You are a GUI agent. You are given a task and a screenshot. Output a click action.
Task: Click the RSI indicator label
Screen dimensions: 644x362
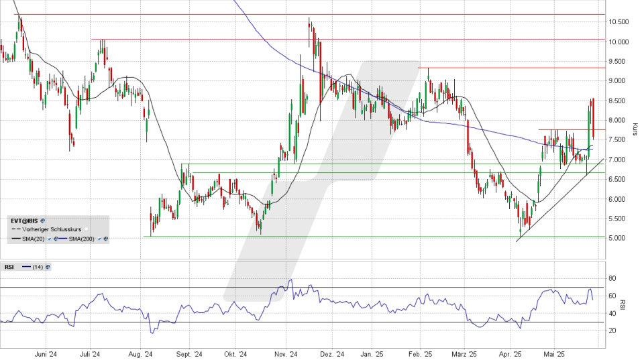coord(9,267)
